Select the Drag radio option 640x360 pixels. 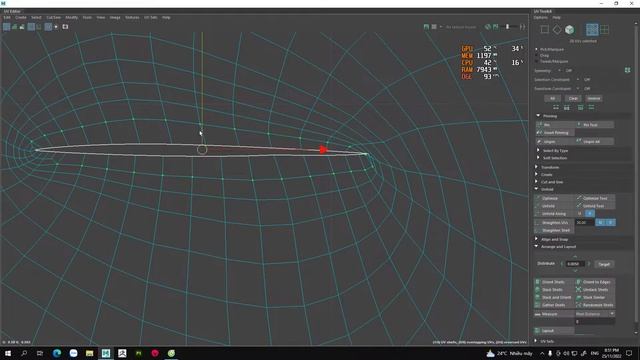537,56
